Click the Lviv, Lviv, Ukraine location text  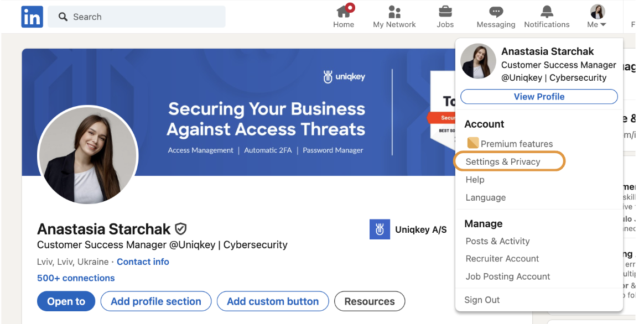point(72,262)
